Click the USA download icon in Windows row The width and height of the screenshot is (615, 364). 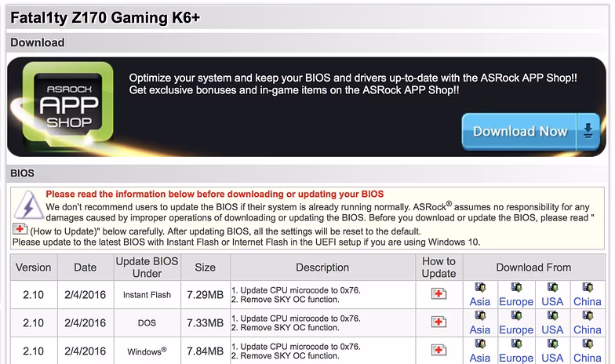coord(552,344)
